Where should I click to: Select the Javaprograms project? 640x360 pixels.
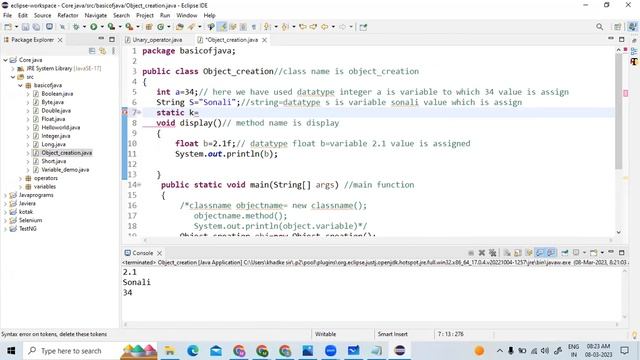[36, 195]
